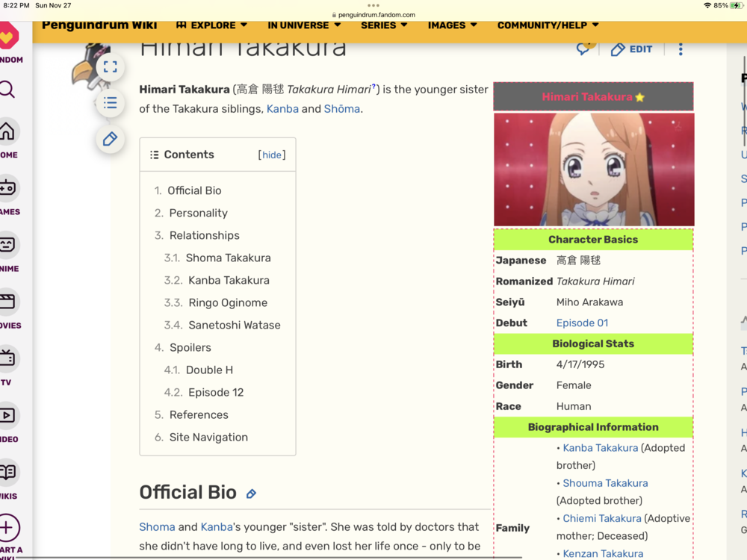
Task: Jump to Kanba Takakura subsection
Action: 229,280
